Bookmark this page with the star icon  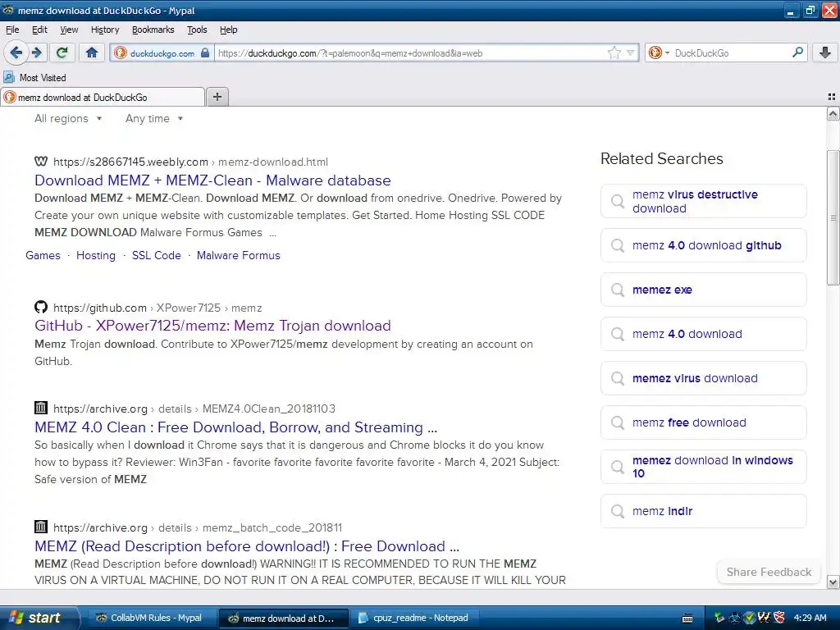(614, 52)
